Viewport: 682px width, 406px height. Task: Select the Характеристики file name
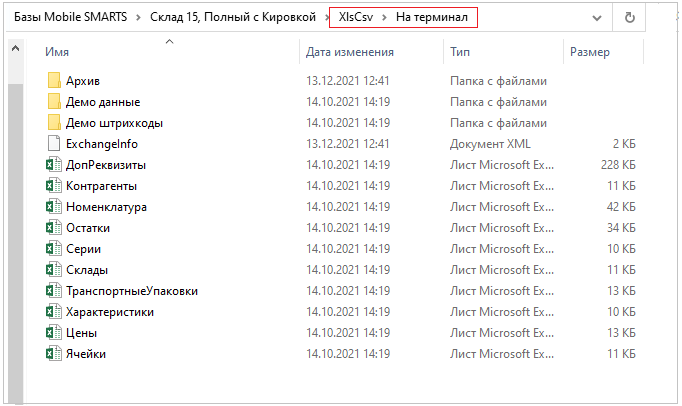point(110,312)
